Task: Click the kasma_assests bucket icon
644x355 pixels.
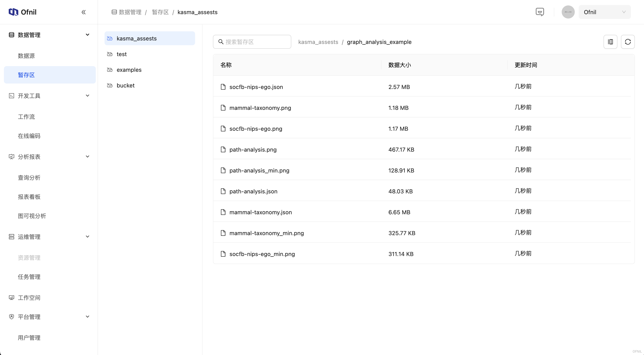Action: [110, 38]
